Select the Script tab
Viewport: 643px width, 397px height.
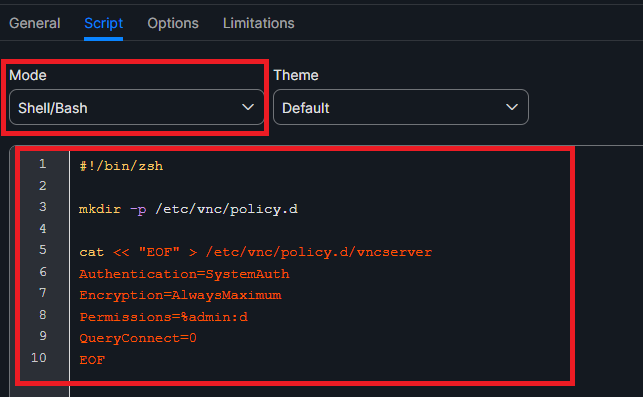pyautogui.click(x=103, y=23)
